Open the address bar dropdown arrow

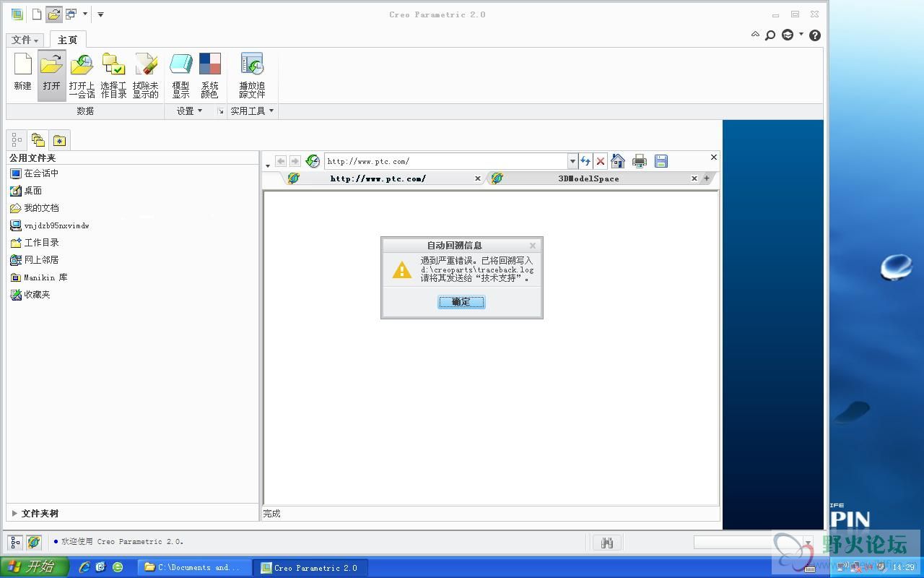point(572,161)
